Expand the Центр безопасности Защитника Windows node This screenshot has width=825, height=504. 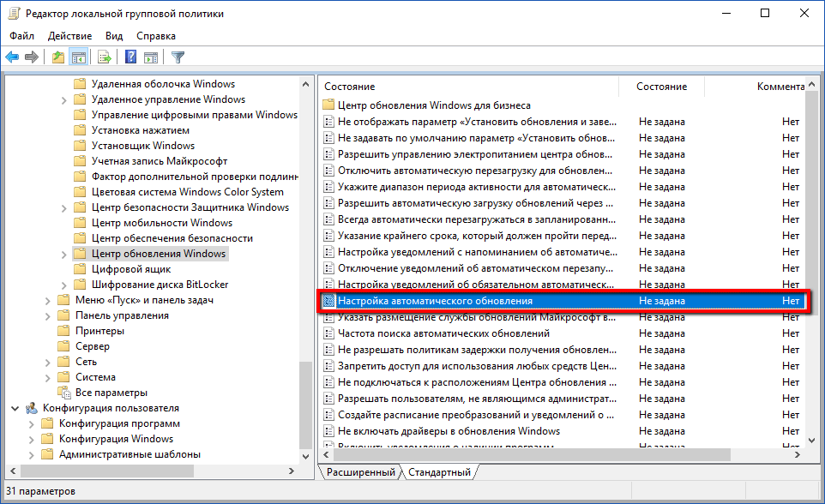(x=63, y=207)
